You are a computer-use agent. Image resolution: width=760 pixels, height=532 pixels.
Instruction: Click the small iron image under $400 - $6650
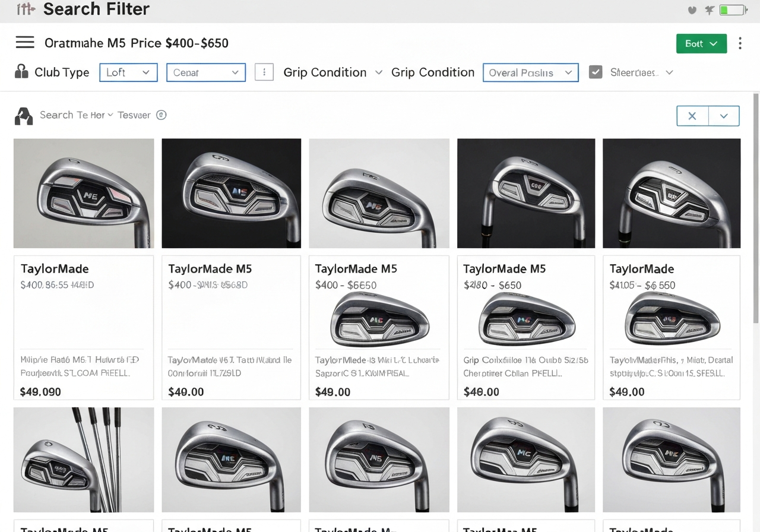pos(379,320)
